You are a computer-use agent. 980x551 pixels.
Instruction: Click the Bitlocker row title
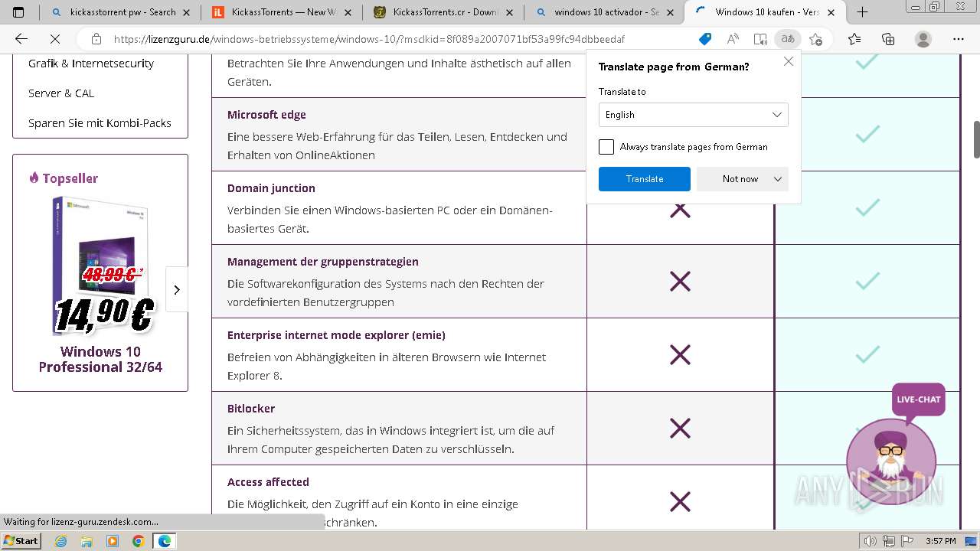[251, 409]
